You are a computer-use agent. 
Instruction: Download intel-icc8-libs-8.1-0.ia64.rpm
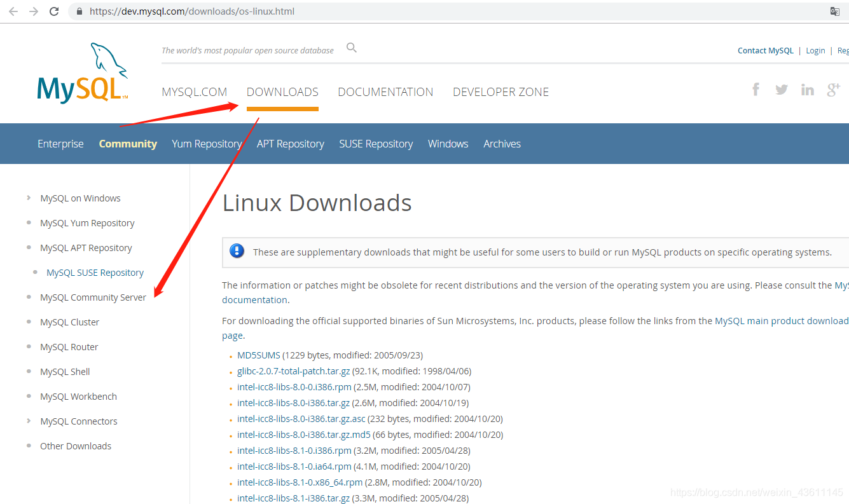click(x=293, y=467)
